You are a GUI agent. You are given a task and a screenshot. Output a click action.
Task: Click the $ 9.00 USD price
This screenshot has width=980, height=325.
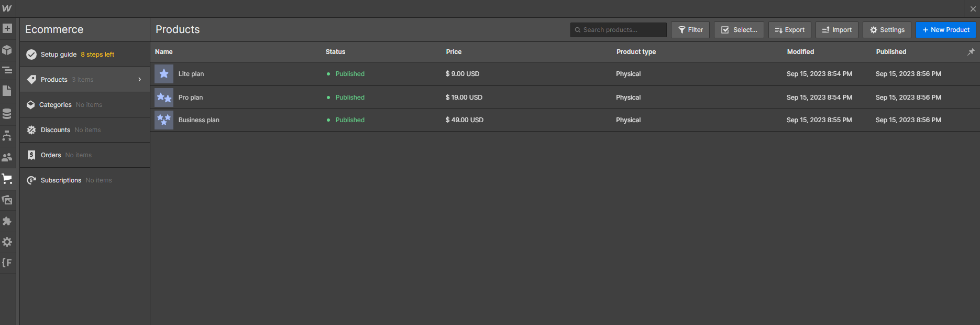tap(463, 74)
